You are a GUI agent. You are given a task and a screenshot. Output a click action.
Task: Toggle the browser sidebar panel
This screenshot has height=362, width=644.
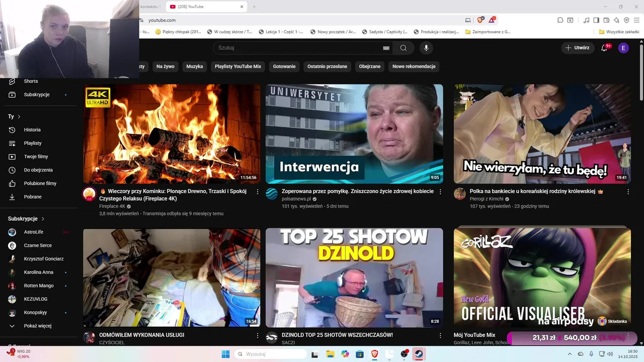(596, 20)
